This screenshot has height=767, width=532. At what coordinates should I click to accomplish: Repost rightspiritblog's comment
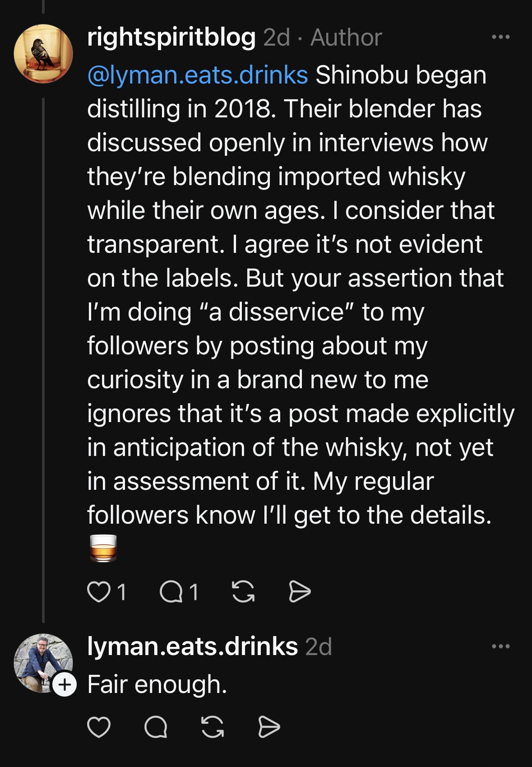tap(243, 592)
